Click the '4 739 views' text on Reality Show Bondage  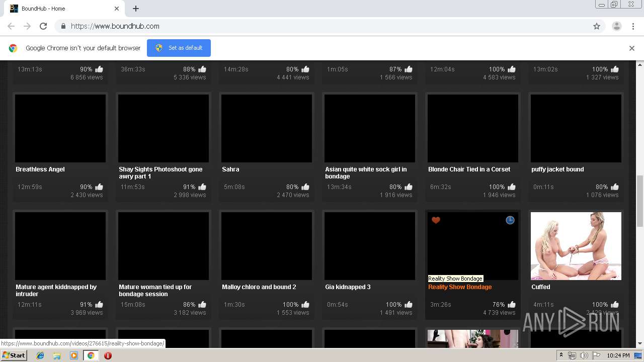499,313
